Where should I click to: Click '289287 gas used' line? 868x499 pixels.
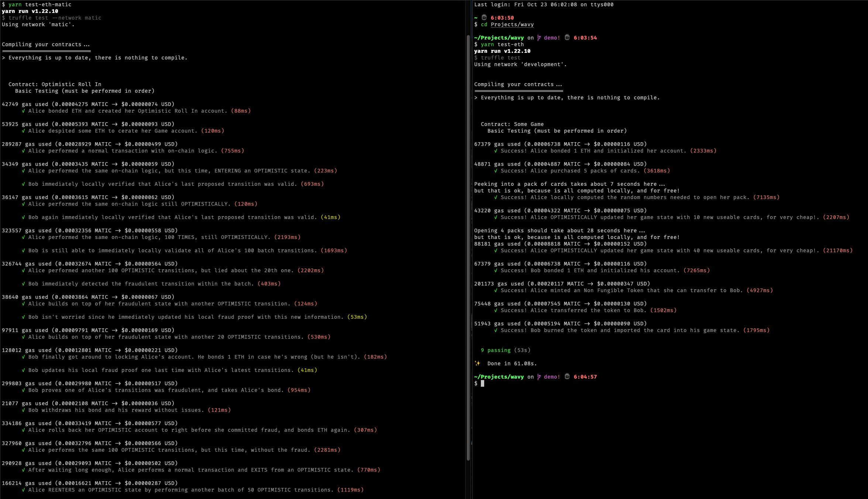click(x=90, y=144)
